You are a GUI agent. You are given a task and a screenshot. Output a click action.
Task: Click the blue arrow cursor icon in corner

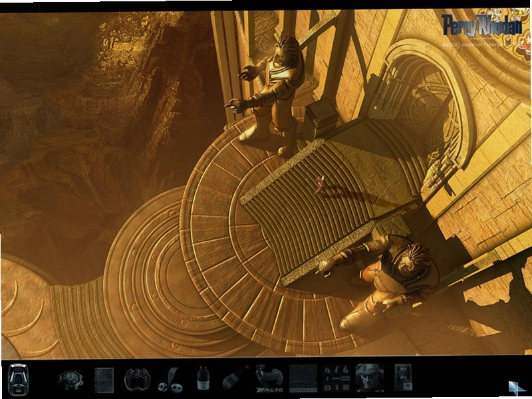(x=517, y=388)
